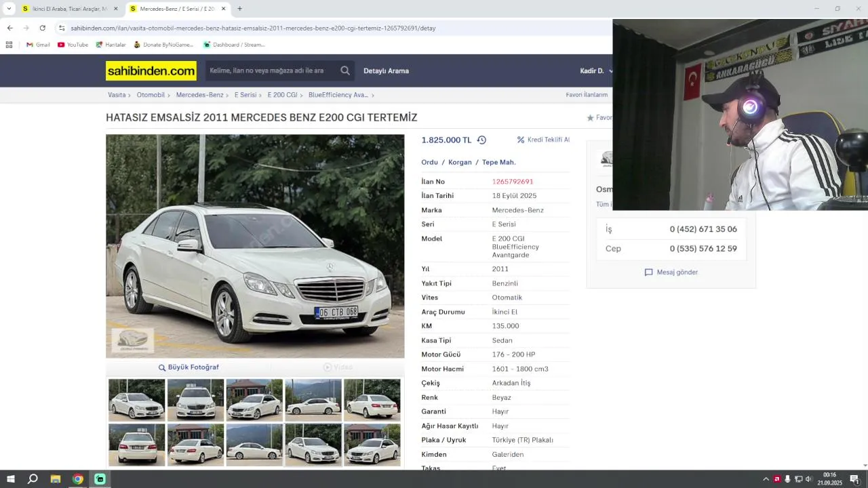Click E 200 CGI breadcrumb

282,95
